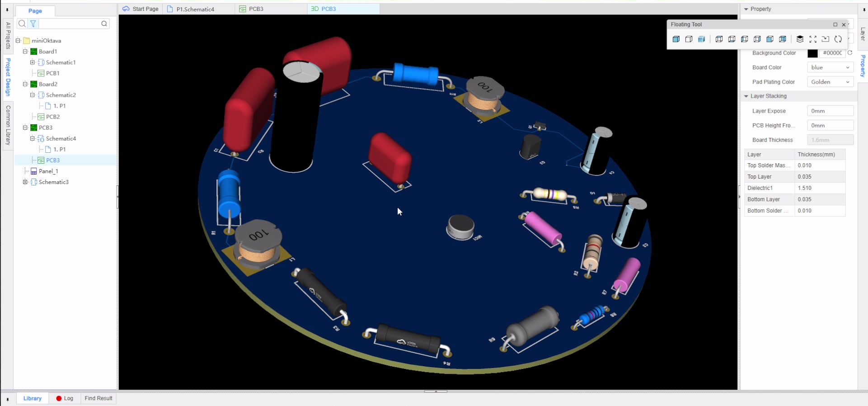Screen dimensions: 868x406
Task: Click the pin icon above All Projects
Action: click(7, 9)
